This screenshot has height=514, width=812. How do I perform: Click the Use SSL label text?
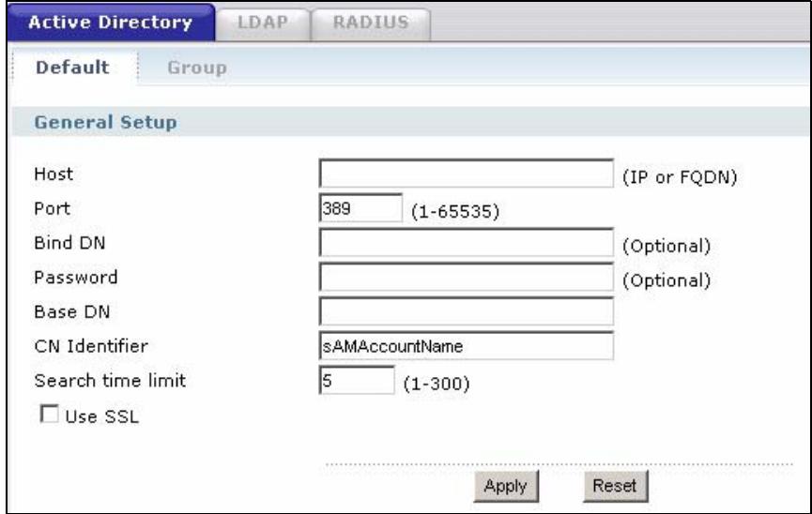102,416
